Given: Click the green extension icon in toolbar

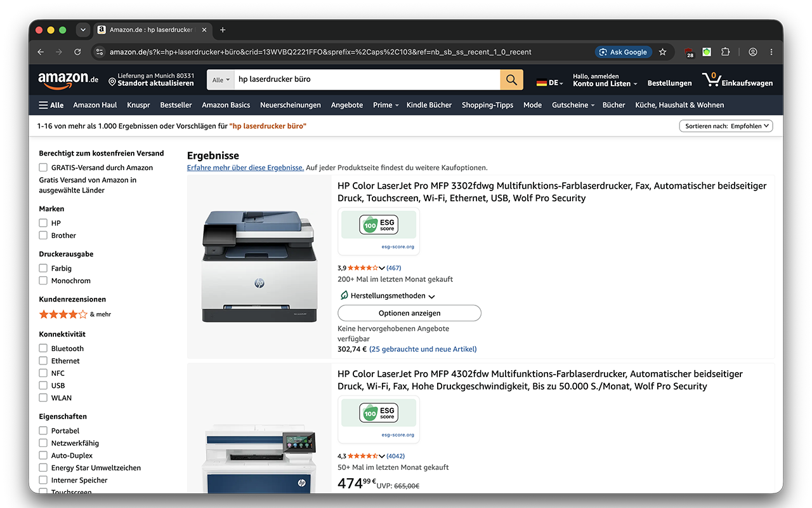Looking at the screenshot, I should [707, 52].
